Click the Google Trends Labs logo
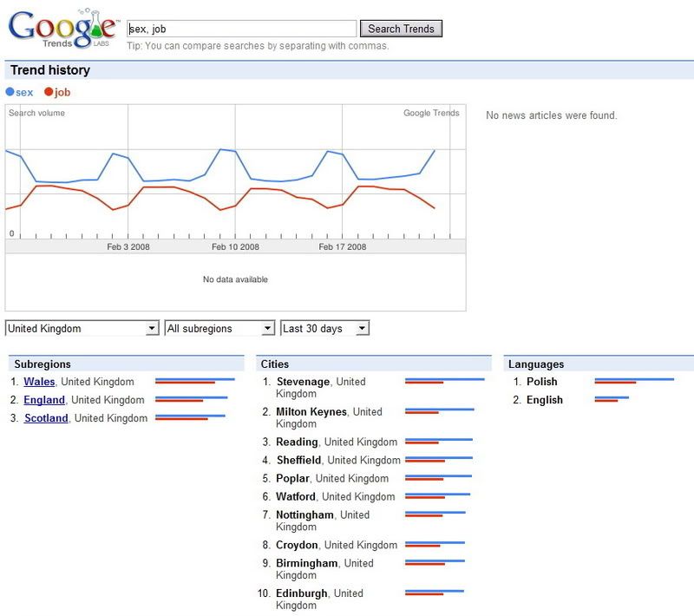The width and height of the screenshot is (694, 616). point(61,29)
